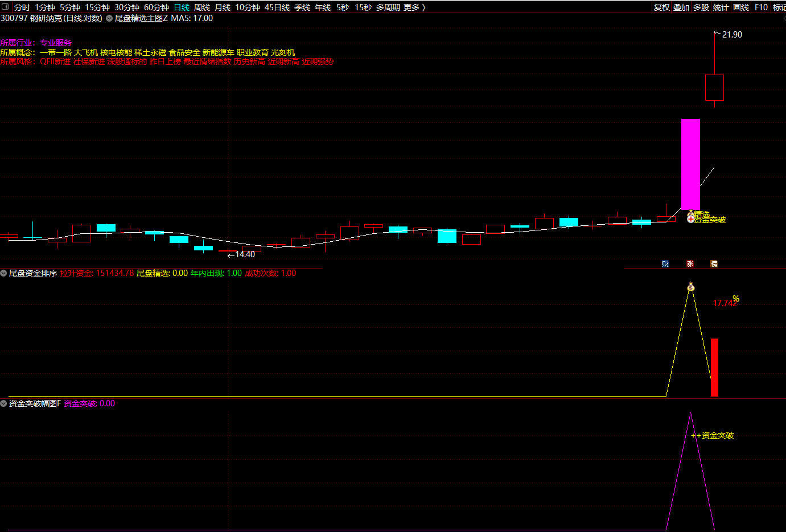Click the red bar in 尾盘资金排序 panel
The image size is (786, 532).
click(714, 368)
